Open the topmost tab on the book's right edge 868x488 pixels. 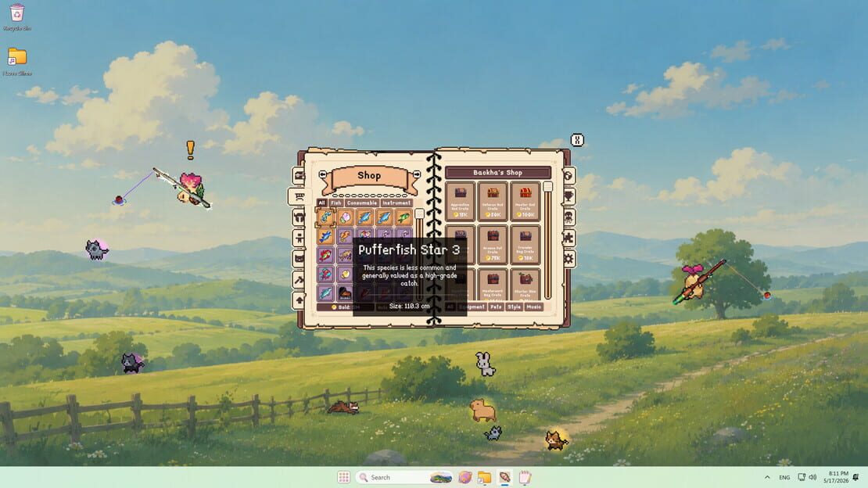[x=569, y=176]
